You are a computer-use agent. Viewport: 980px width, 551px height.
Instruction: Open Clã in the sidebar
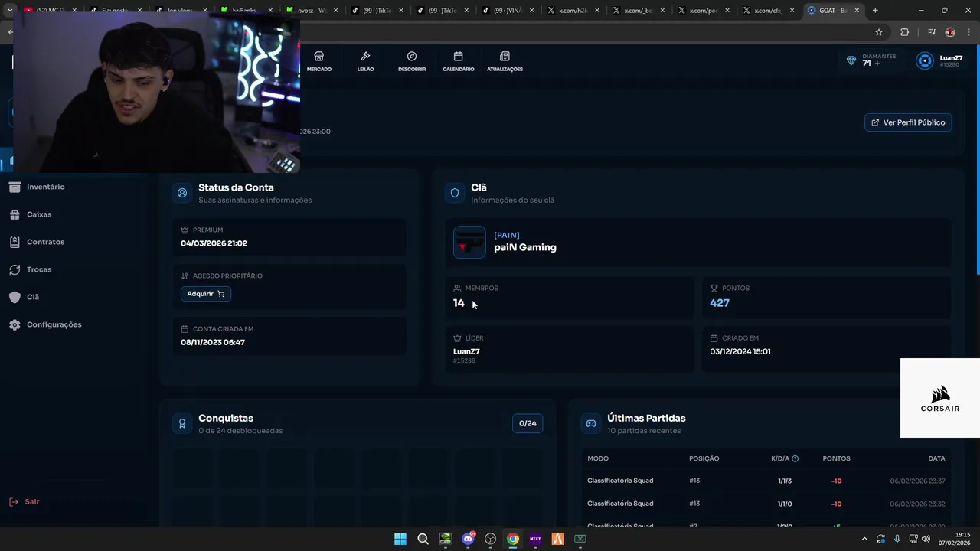point(32,297)
